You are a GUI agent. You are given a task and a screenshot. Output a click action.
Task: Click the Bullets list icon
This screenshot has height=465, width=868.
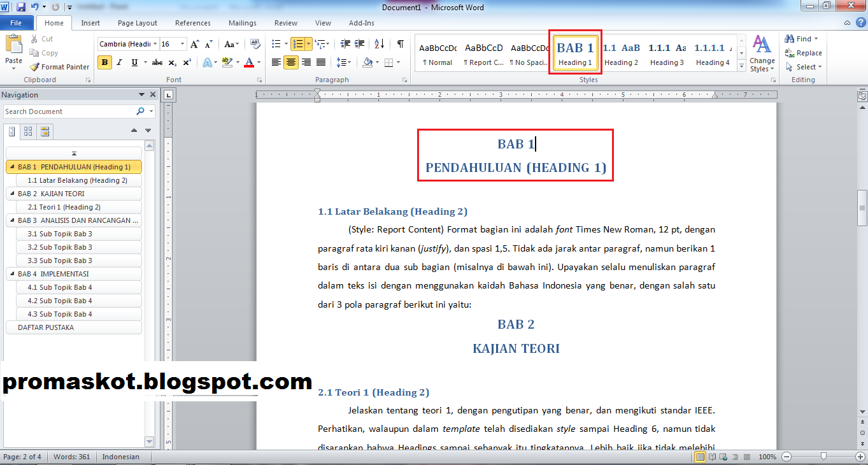(x=276, y=44)
